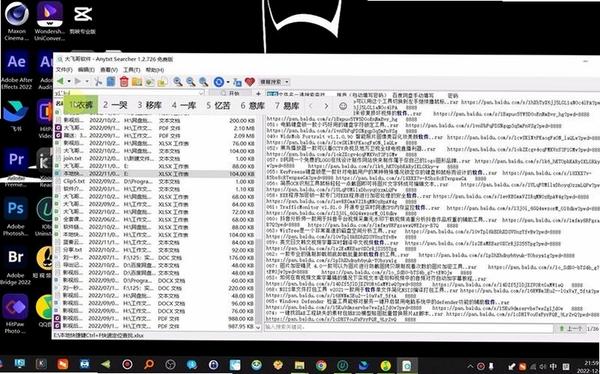This screenshot has width=600, height=374.
Task: Choose IME candidate 1 衣裤
Action: click(81, 105)
